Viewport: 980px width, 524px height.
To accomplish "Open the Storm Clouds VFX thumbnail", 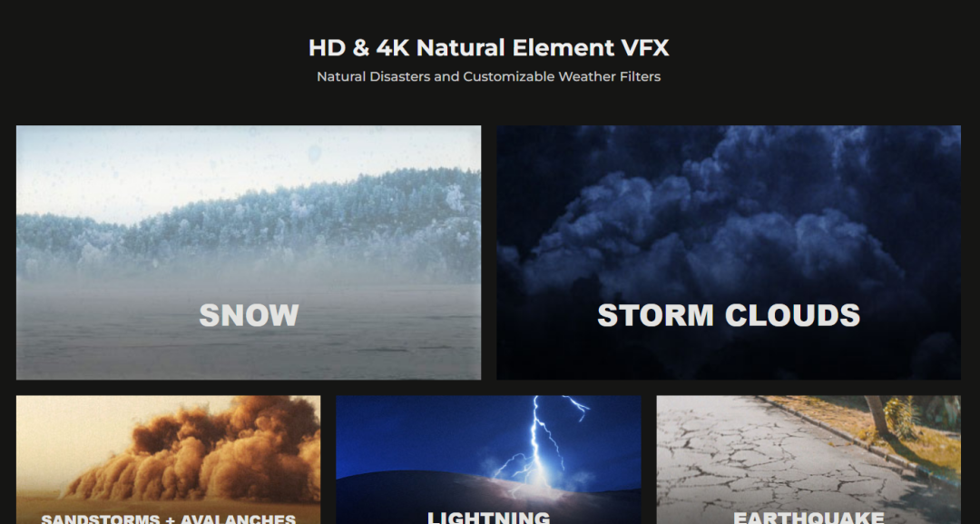I will coord(729,252).
